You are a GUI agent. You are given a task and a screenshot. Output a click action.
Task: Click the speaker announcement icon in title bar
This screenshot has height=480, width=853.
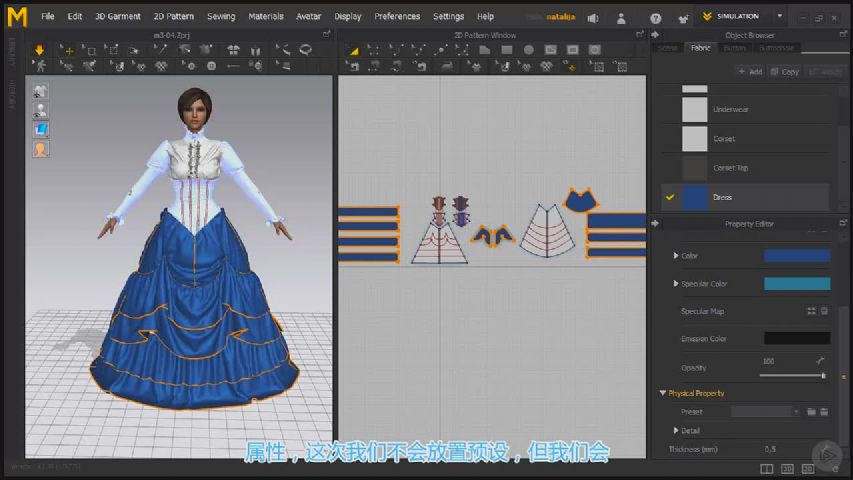(593, 18)
